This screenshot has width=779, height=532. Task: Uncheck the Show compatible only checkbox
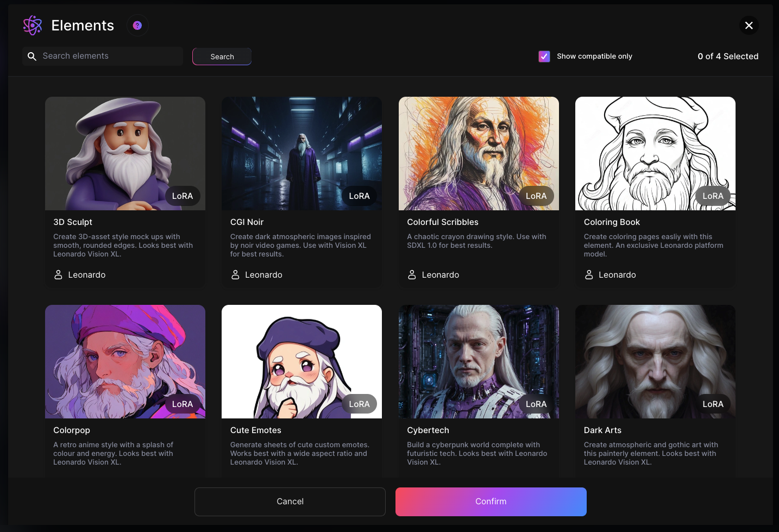click(544, 57)
